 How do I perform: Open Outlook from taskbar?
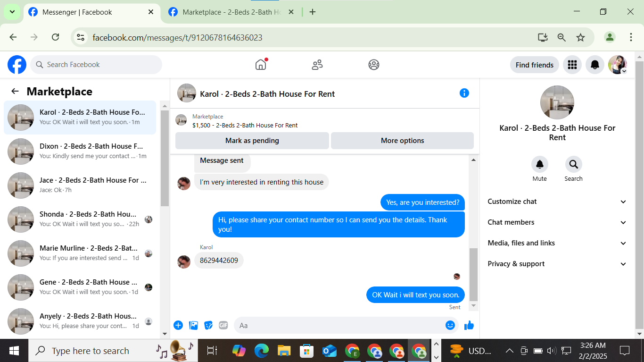tap(329, 351)
